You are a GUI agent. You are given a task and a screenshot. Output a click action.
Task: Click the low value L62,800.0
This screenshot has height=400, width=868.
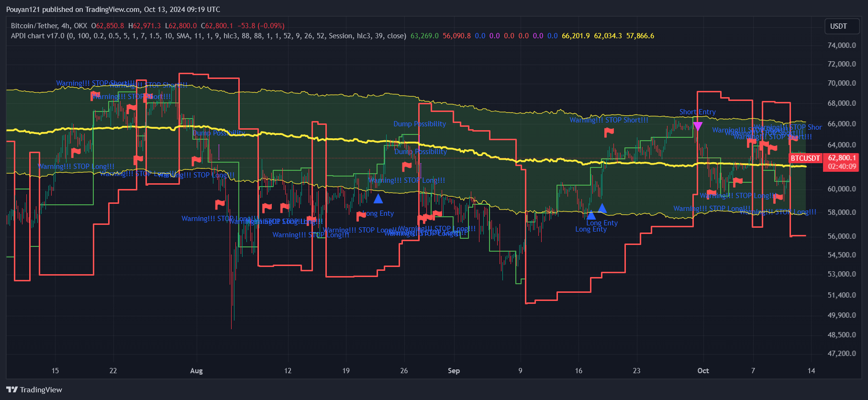tap(181, 26)
